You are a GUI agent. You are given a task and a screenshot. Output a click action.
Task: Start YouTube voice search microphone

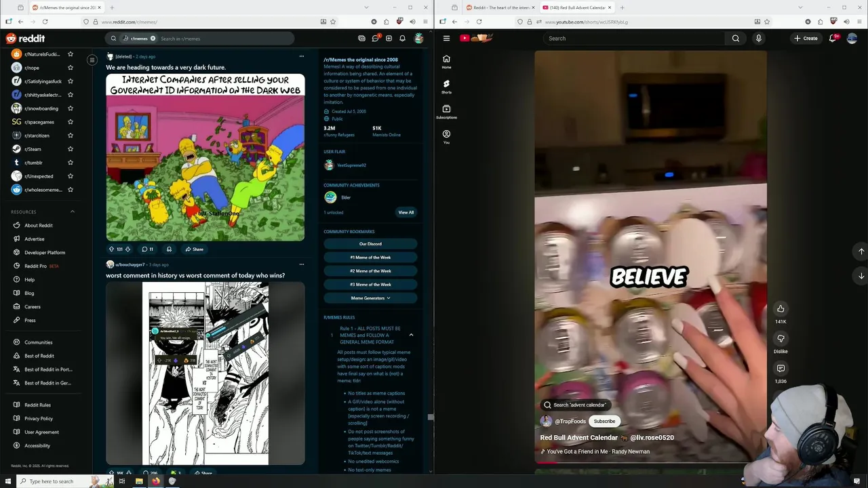click(x=759, y=39)
